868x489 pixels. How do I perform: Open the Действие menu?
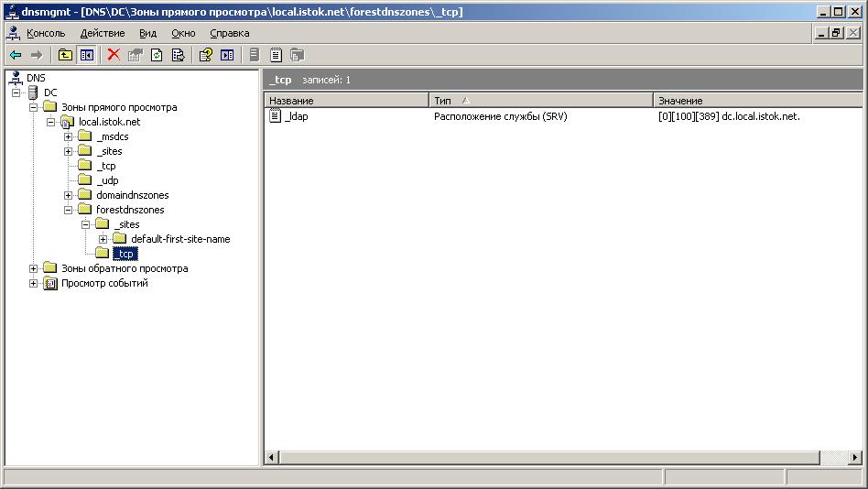pyautogui.click(x=103, y=33)
